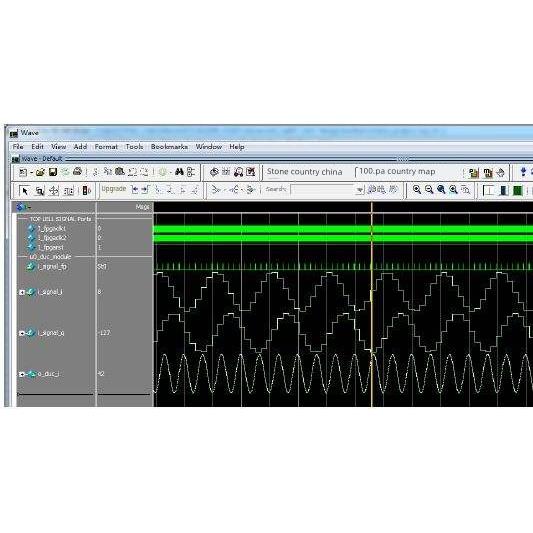533x533 pixels.
Task: Click the TOP LELL SIGNAL Ports divider label
Action: [x=61, y=219]
